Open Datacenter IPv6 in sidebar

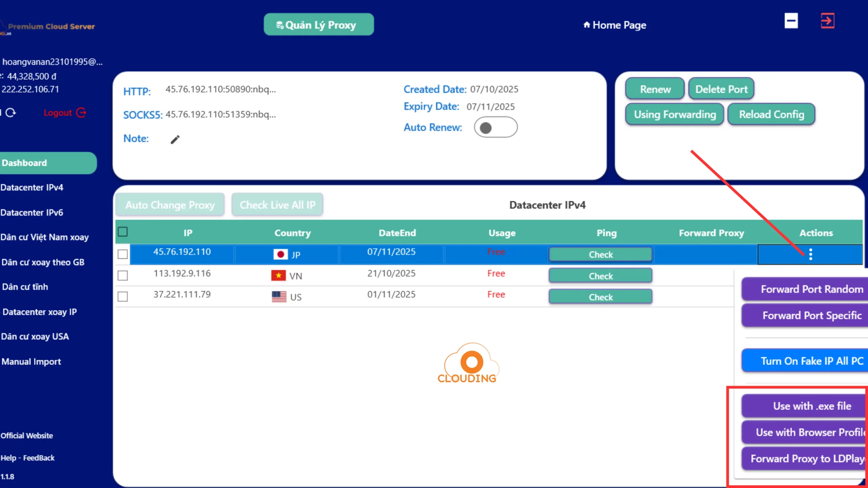coord(32,212)
